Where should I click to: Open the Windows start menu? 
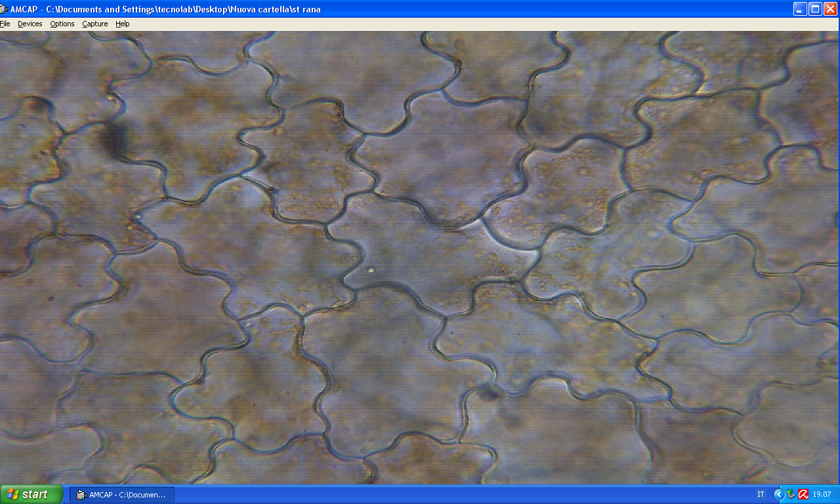(31, 494)
